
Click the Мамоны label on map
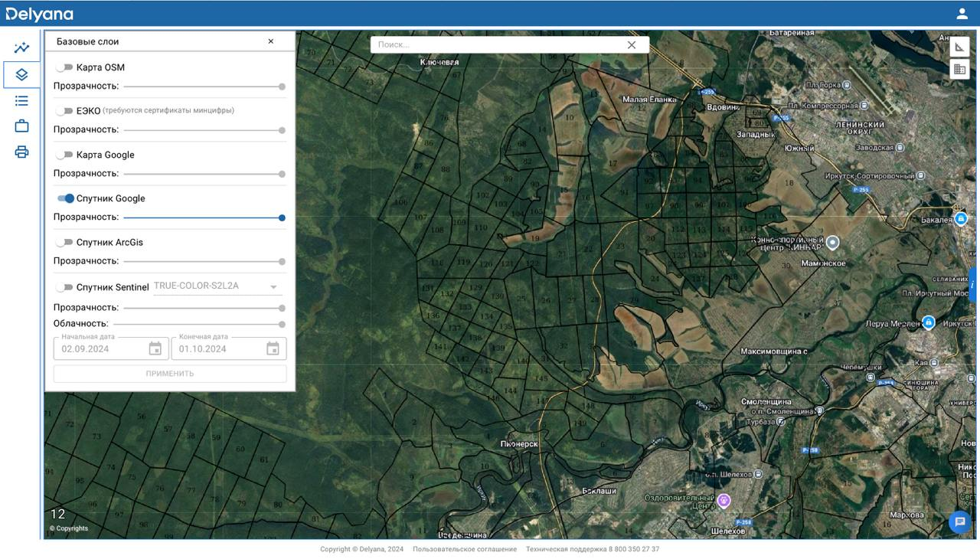(824, 263)
